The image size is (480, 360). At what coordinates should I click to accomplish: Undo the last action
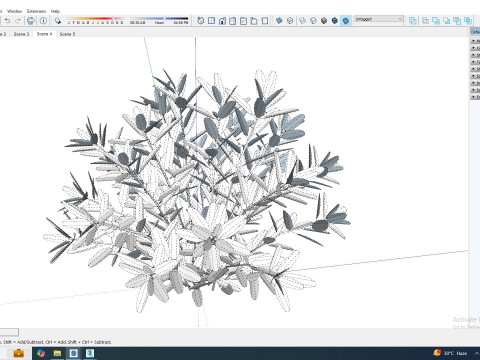(x=7, y=21)
